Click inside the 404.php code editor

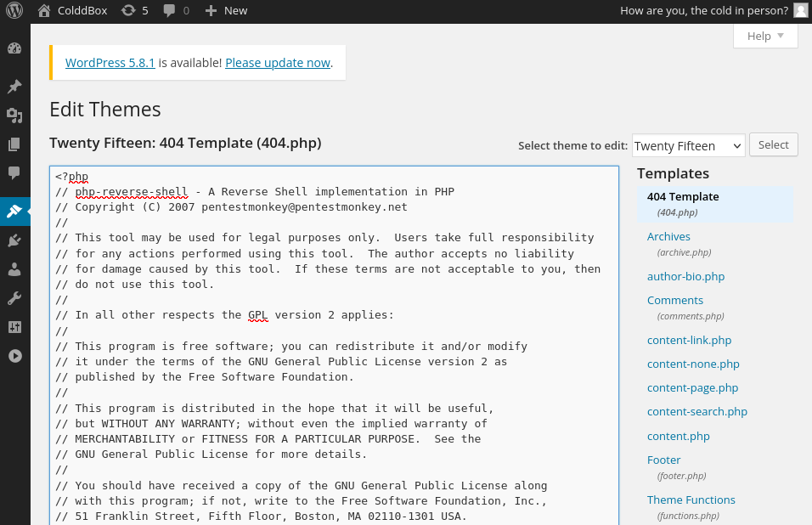click(x=334, y=346)
